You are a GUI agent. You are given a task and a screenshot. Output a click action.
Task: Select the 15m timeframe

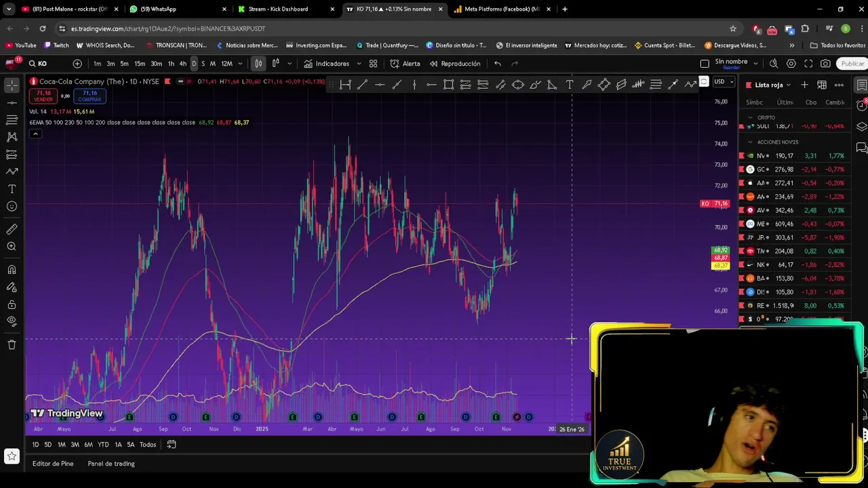pos(139,64)
